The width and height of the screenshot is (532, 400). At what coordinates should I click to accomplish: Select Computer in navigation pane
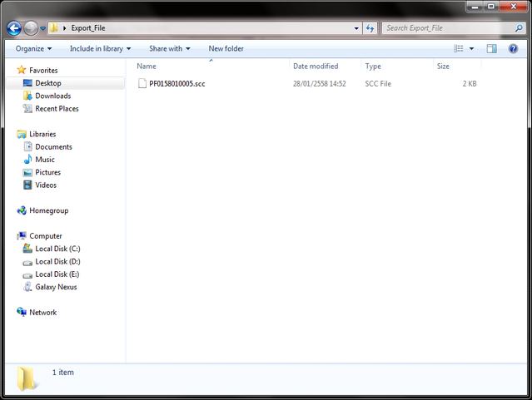pyautogui.click(x=46, y=236)
